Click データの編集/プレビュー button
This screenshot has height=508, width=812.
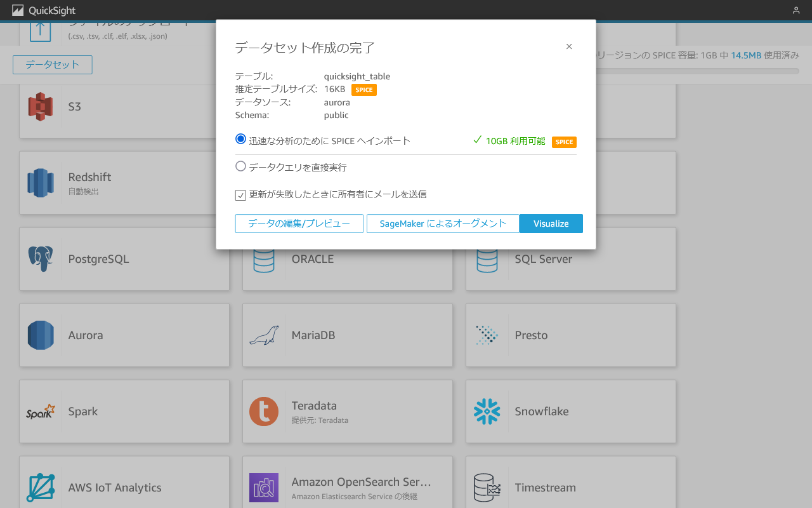click(299, 224)
